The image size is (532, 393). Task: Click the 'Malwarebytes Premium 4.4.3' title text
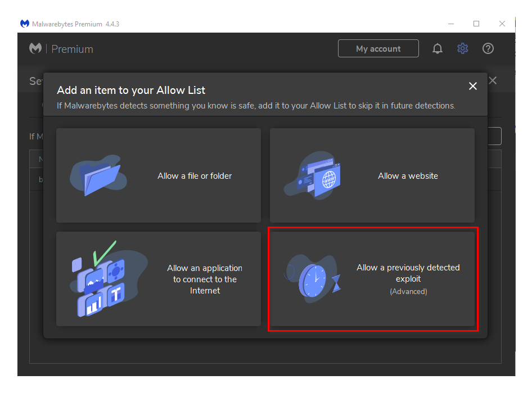click(76, 24)
